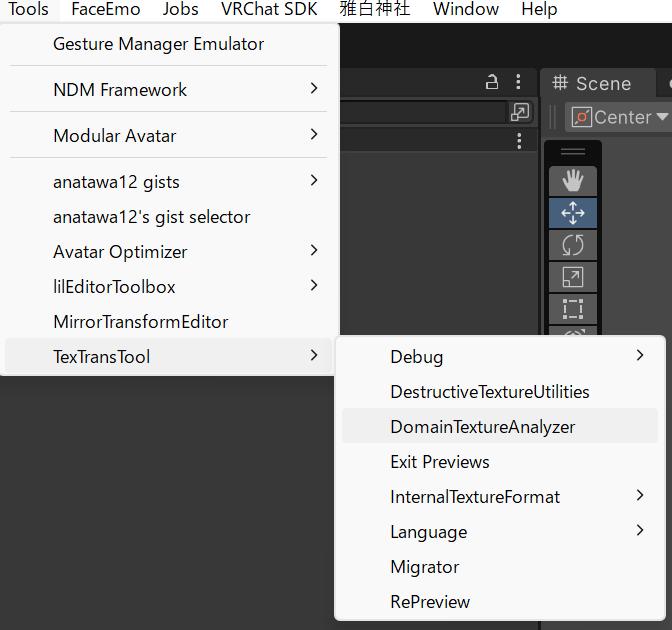Select the Move tool
Image resolution: width=672 pixels, height=630 pixels.
click(x=573, y=213)
